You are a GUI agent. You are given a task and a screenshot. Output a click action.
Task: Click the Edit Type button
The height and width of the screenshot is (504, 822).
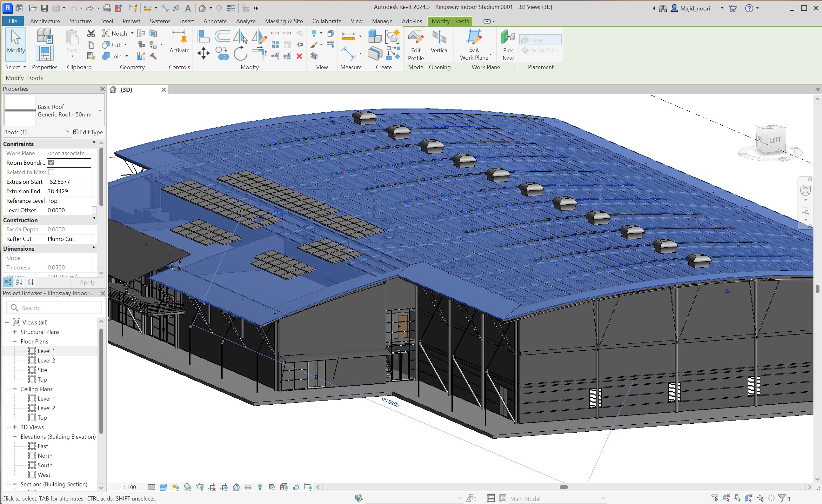pos(88,132)
